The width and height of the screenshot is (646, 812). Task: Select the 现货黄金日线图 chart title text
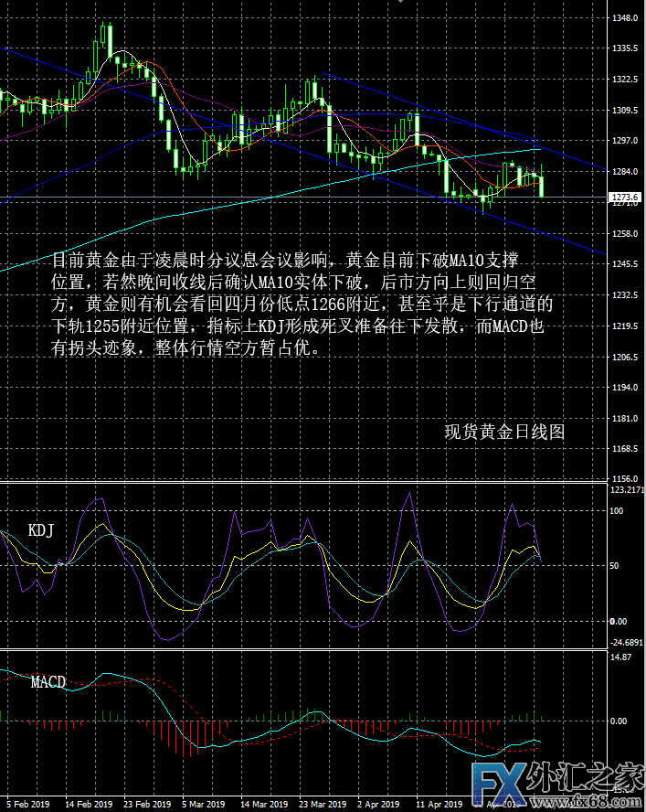[x=504, y=432]
